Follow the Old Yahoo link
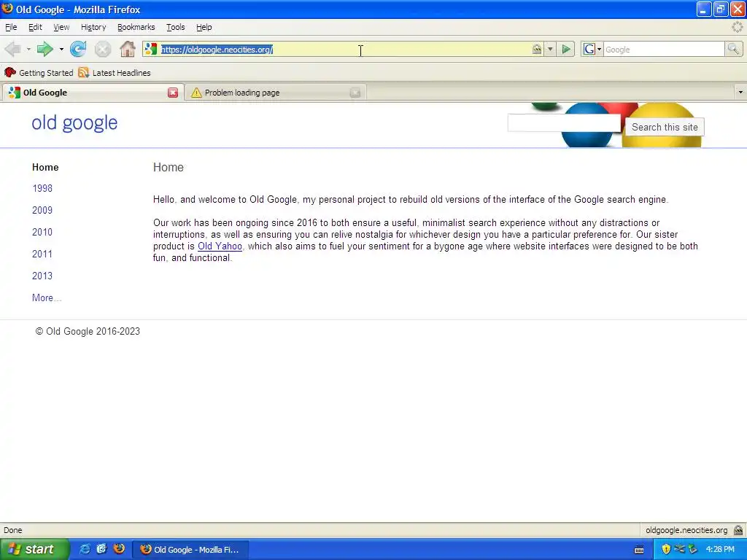 220,246
